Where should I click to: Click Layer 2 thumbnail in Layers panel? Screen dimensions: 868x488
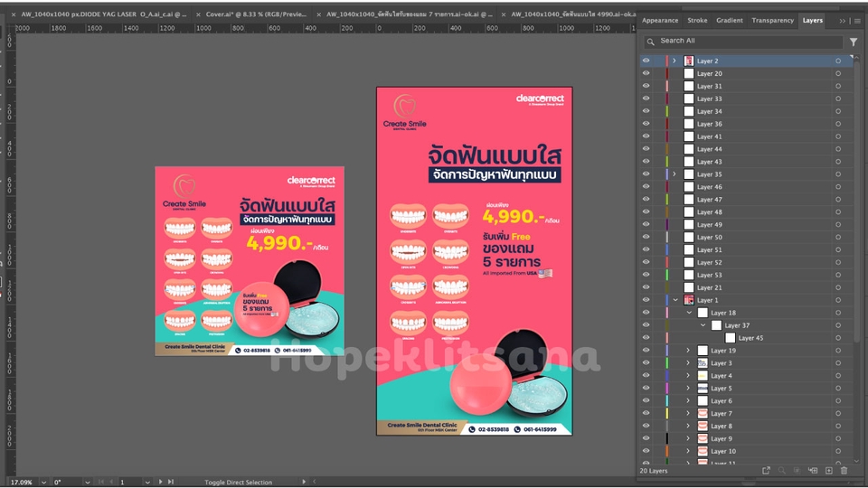pyautogui.click(x=689, y=61)
